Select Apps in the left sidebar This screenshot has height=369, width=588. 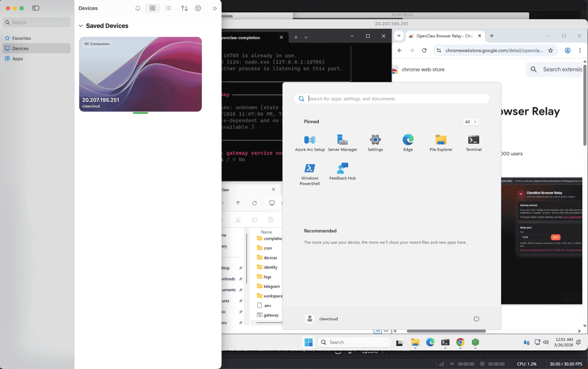click(x=17, y=58)
